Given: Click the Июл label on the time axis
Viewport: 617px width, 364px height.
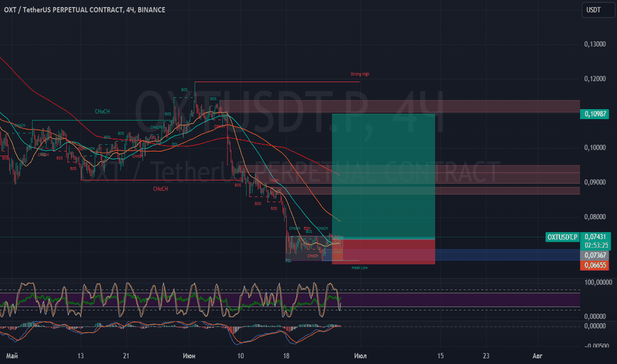Looking at the screenshot, I should coord(360,356).
